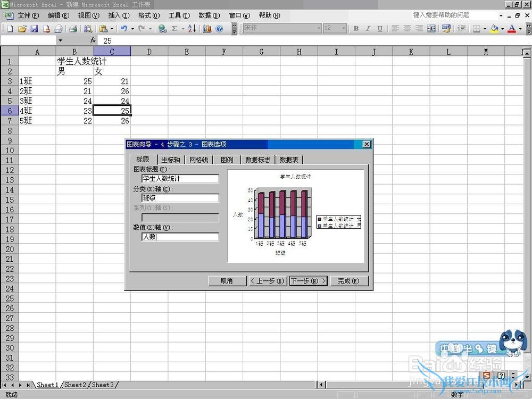Open the 数据 menu
Viewport: 532px width, 399px height.
click(x=209, y=15)
